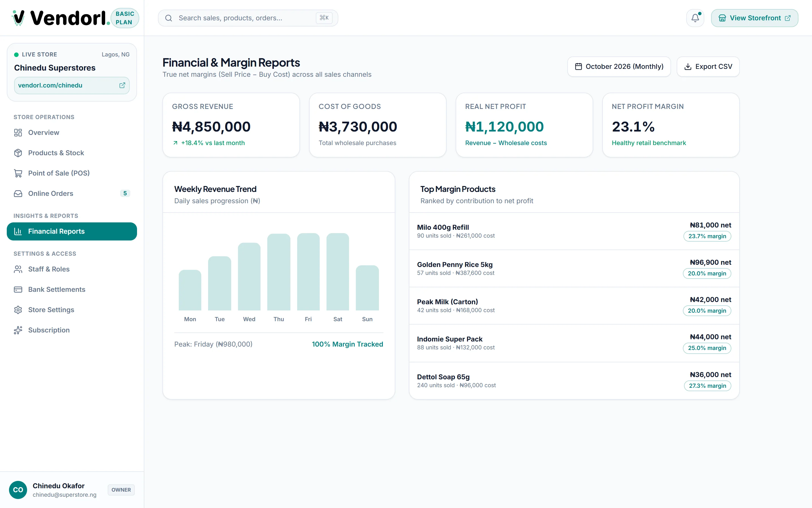
Task: Click the View Storefront button
Action: pyautogui.click(x=754, y=18)
